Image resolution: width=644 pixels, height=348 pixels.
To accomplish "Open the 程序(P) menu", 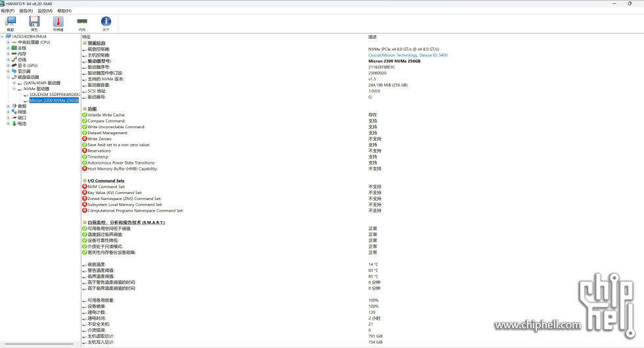I will click(8, 11).
